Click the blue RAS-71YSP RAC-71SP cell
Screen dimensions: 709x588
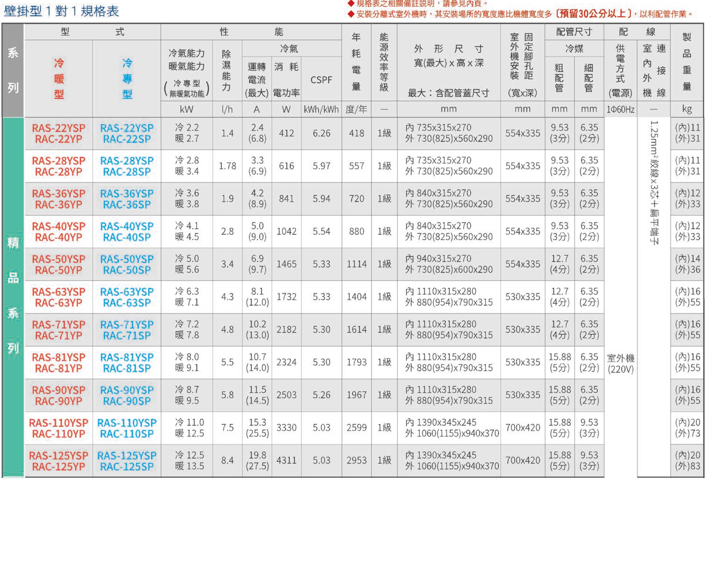pos(127,330)
